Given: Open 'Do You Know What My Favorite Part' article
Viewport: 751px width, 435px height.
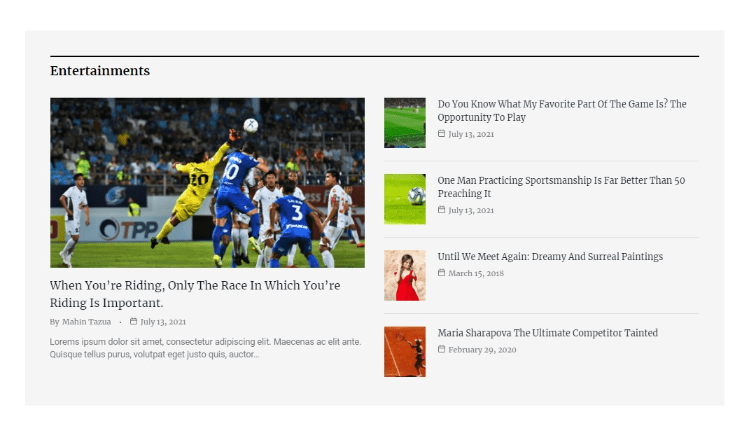Looking at the screenshot, I should 561,111.
